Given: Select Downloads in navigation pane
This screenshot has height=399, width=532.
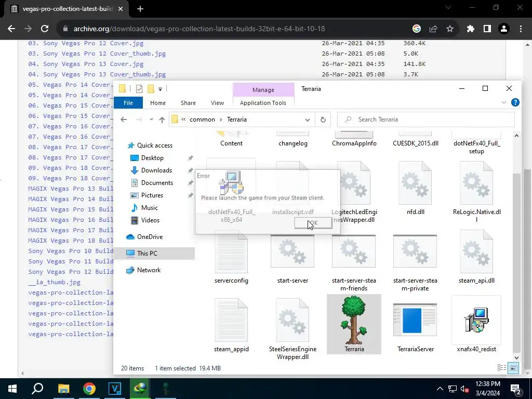Looking at the screenshot, I should tap(156, 170).
